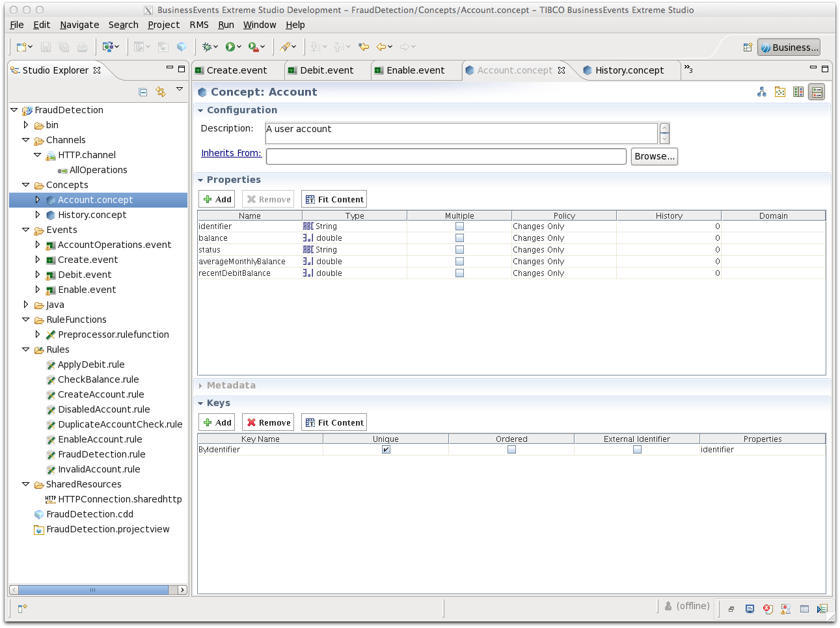Switch to the Debit.event tab
Viewport: 840px width, 628px height.
327,70
